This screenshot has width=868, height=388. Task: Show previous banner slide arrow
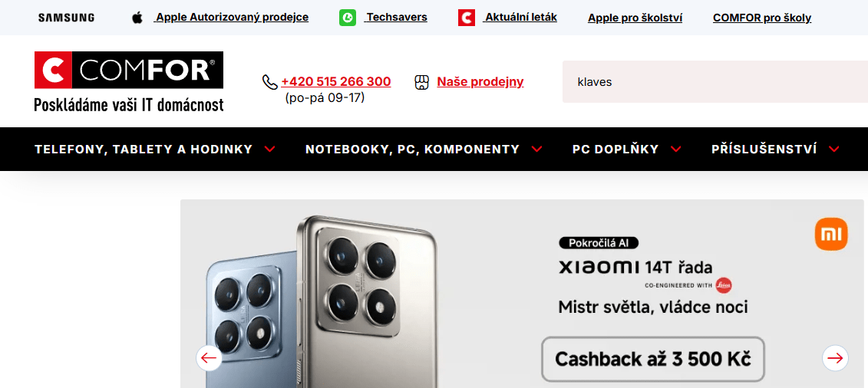(x=209, y=358)
